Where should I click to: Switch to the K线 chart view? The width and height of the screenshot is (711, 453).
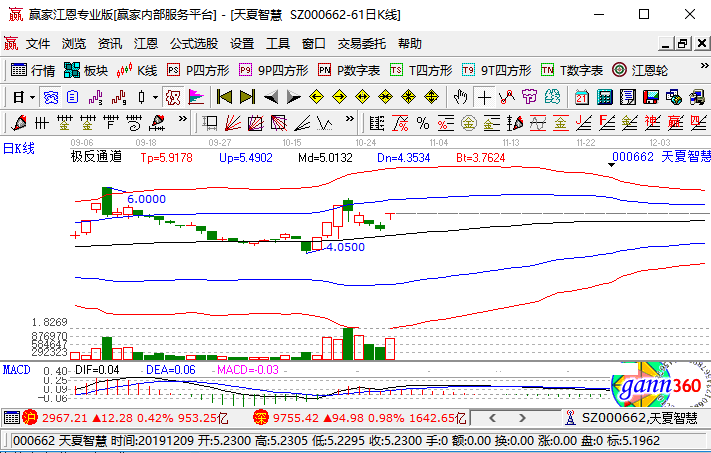click(x=136, y=70)
